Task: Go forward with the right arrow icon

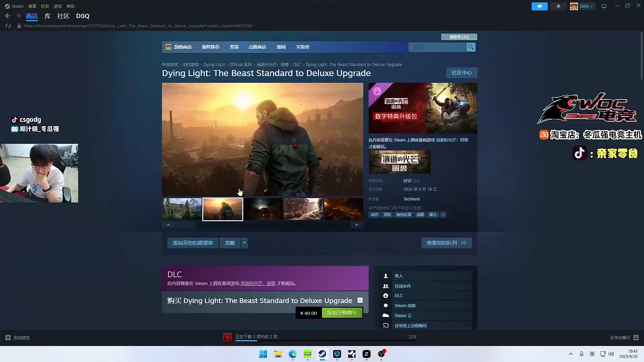Action: pyautogui.click(x=18, y=16)
